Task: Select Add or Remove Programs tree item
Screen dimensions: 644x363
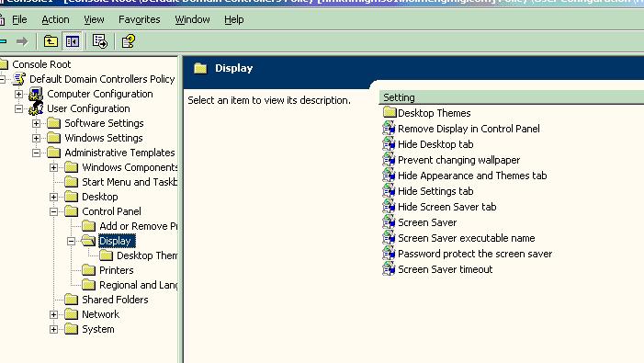Action: click(x=139, y=226)
